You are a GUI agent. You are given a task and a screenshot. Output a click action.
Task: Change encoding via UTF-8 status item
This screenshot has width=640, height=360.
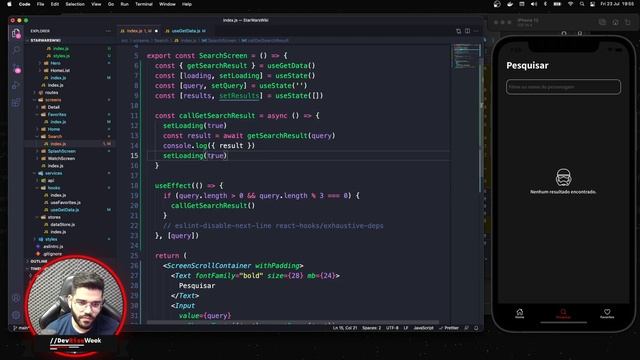(392, 328)
